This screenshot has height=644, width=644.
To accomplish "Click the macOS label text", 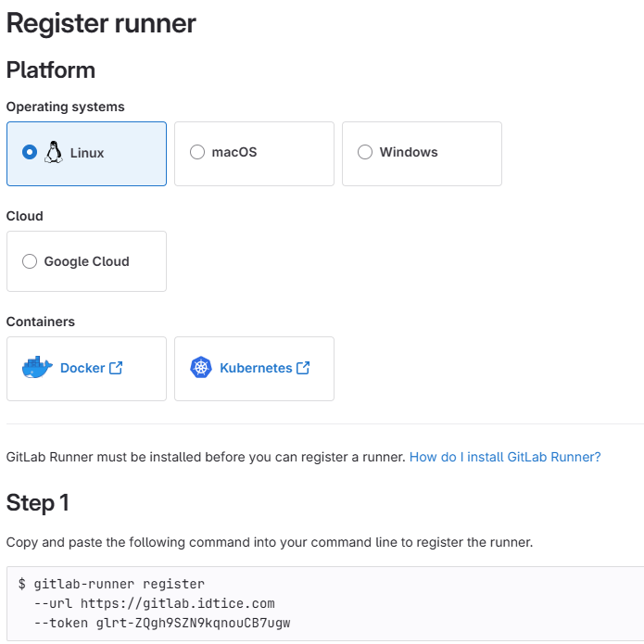I will click(234, 153).
